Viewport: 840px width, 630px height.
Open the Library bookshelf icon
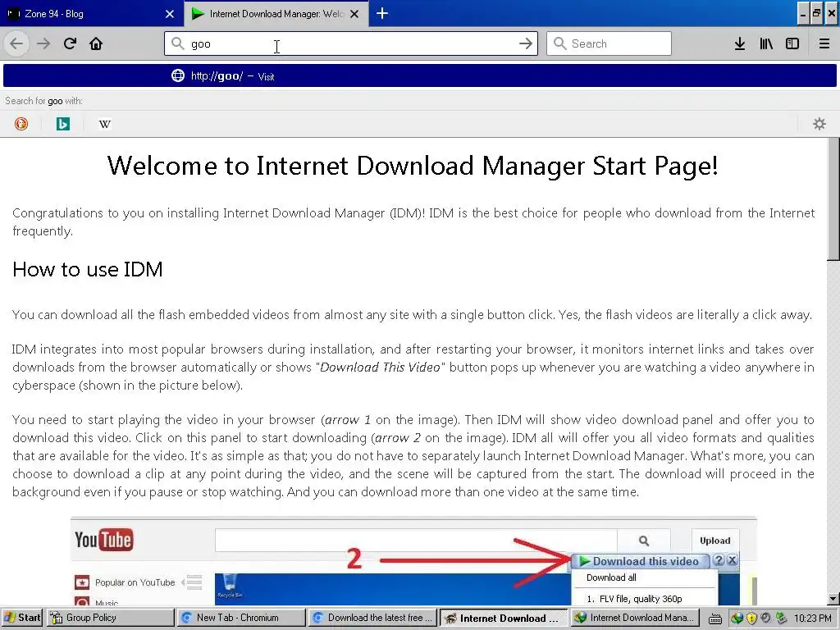(766, 43)
